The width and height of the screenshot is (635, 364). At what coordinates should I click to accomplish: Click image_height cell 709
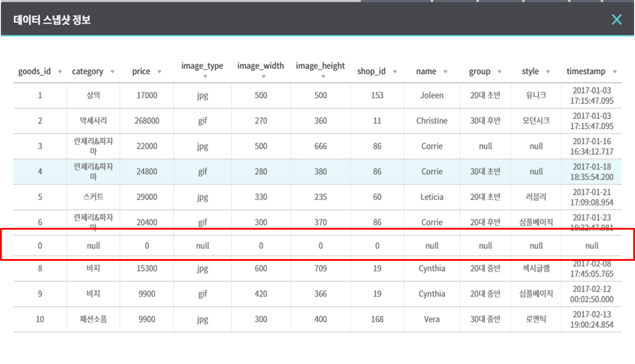[x=321, y=268]
